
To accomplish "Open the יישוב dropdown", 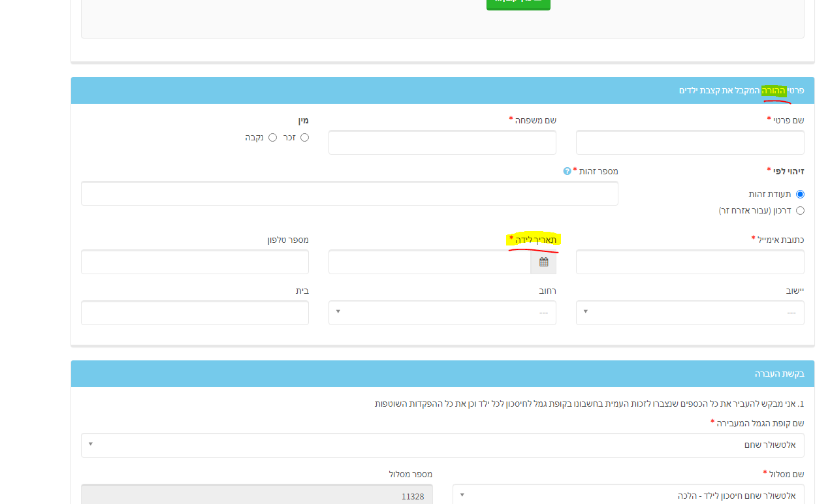I will 690,313.
